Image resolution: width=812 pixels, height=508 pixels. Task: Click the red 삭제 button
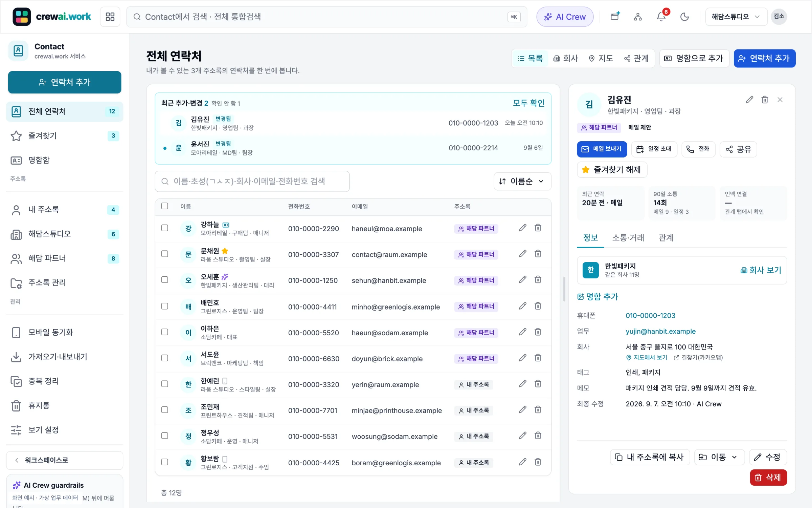click(768, 478)
